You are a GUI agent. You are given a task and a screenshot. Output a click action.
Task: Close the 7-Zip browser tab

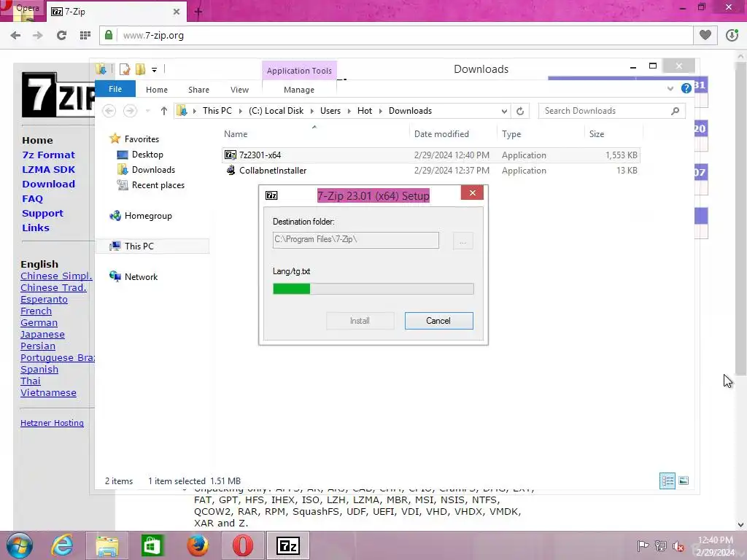pyautogui.click(x=177, y=12)
